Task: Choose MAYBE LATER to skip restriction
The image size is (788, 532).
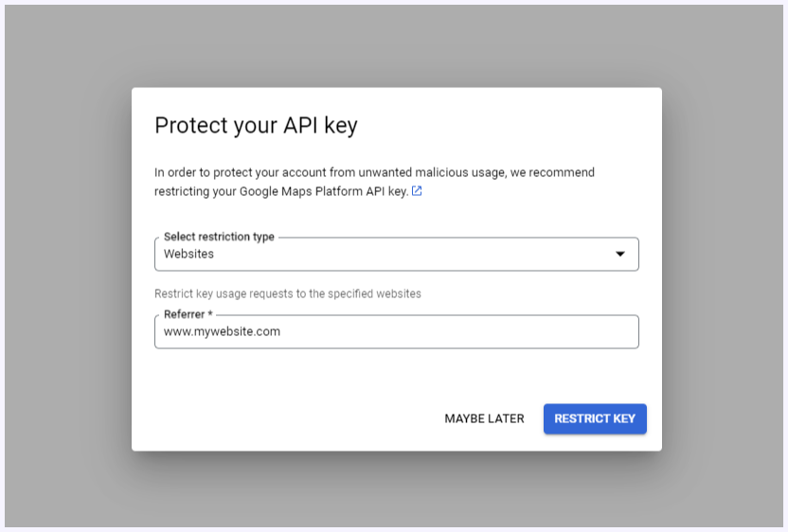Action: pos(485,418)
